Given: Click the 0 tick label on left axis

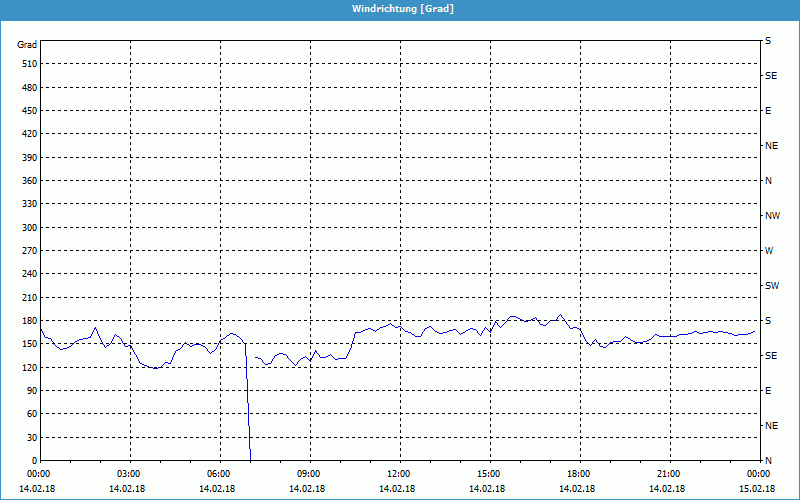Looking at the screenshot, I should [33, 461].
